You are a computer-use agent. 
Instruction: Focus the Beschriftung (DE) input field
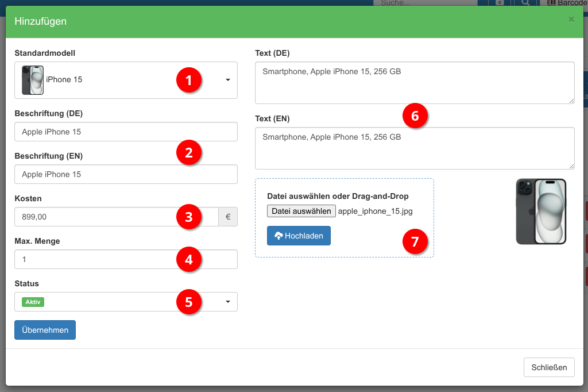point(126,132)
